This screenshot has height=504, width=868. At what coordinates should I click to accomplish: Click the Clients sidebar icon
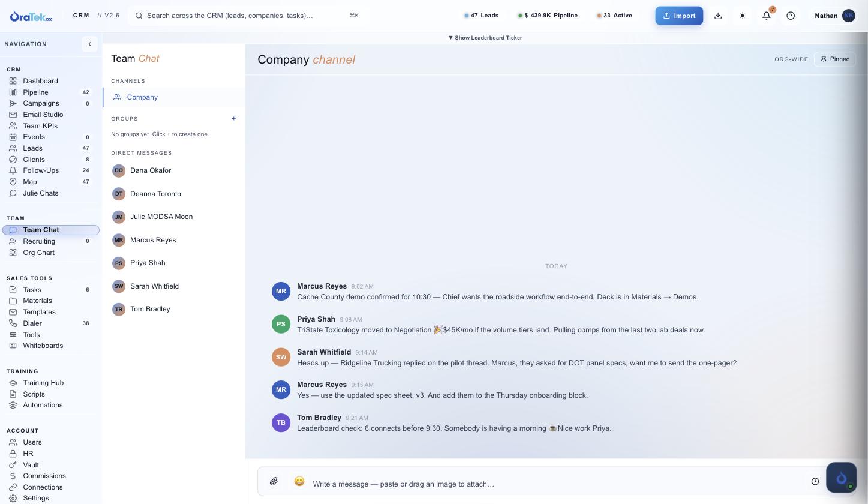[x=13, y=160]
